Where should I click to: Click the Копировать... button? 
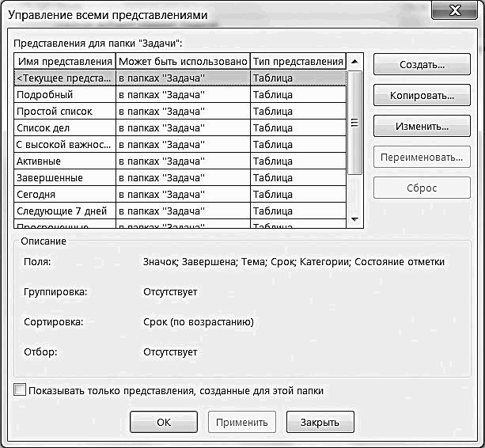(422, 95)
